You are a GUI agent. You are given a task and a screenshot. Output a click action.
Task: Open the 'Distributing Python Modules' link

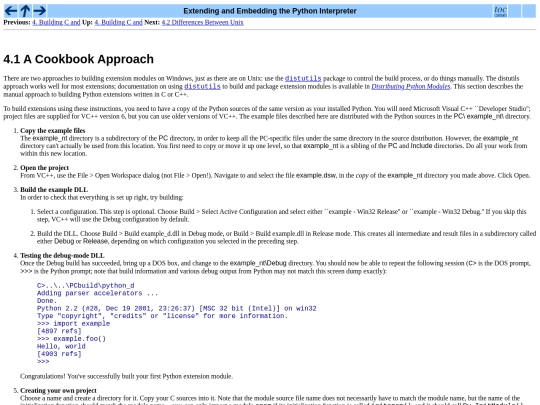411,86
